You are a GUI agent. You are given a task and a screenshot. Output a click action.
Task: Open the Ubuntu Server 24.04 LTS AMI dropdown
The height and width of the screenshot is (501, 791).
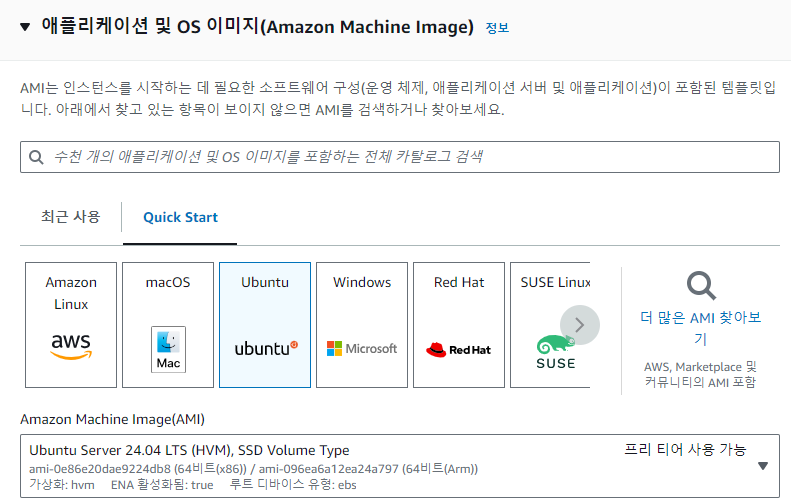(400, 466)
